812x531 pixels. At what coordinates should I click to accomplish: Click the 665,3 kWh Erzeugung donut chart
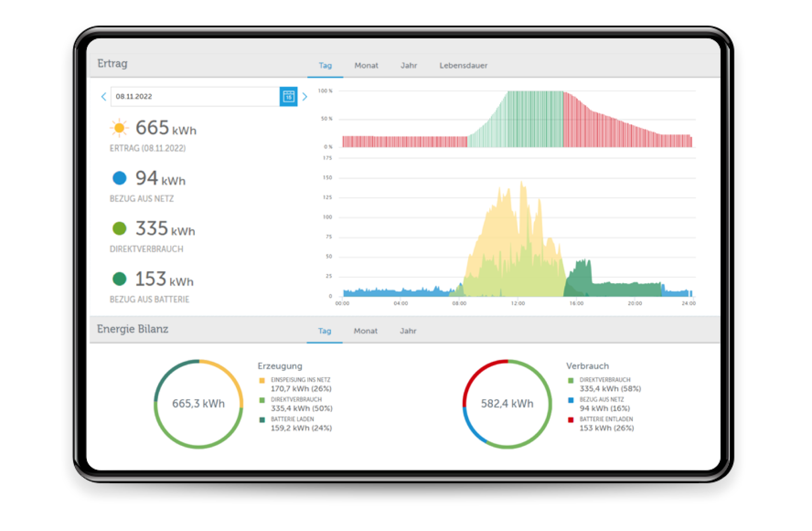(x=198, y=403)
